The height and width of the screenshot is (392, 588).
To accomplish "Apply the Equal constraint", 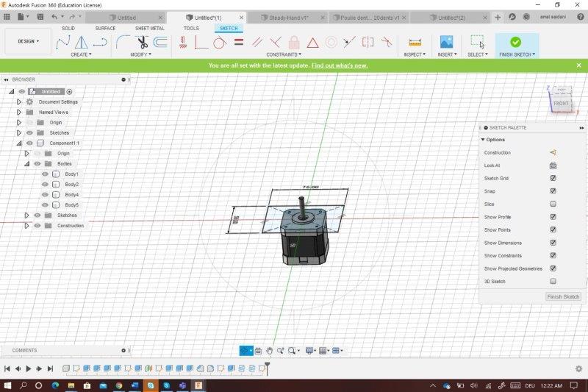I will (x=239, y=42).
